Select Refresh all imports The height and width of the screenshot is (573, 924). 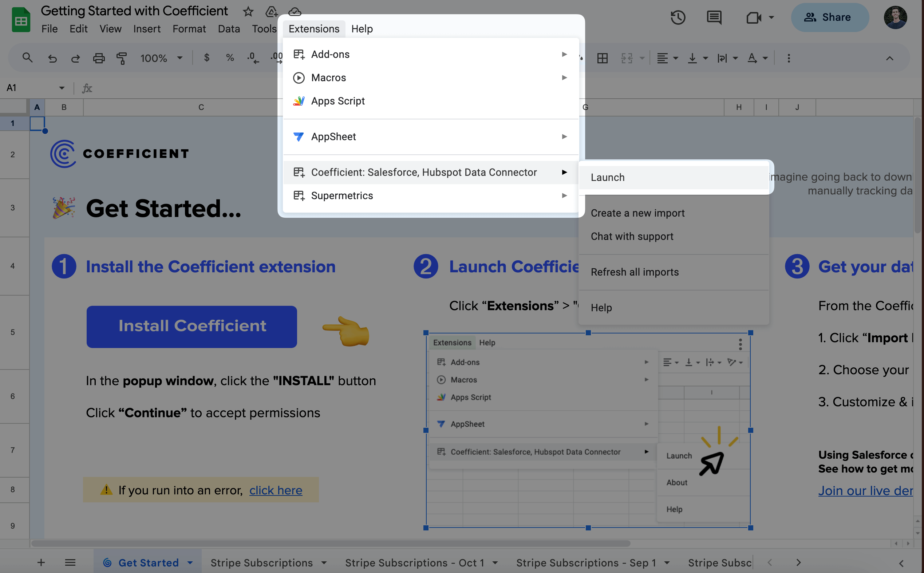coord(674,272)
